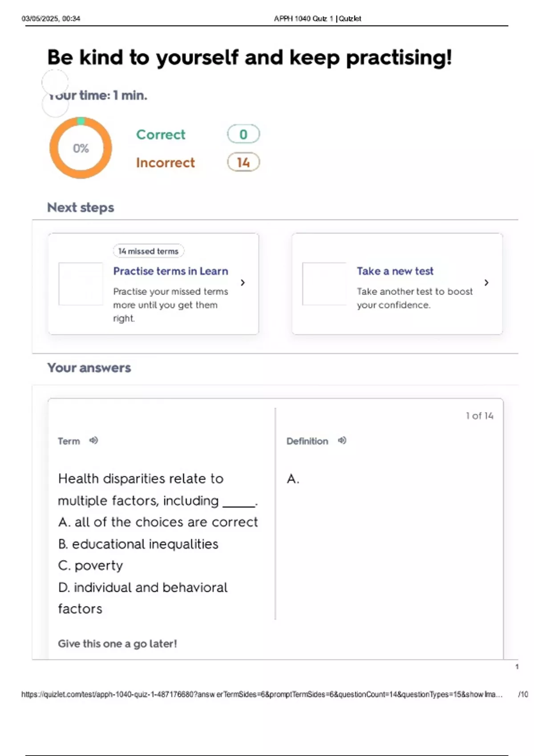The height and width of the screenshot is (756, 534).
Task: Play audio for the Definition side
Action: click(x=342, y=440)
